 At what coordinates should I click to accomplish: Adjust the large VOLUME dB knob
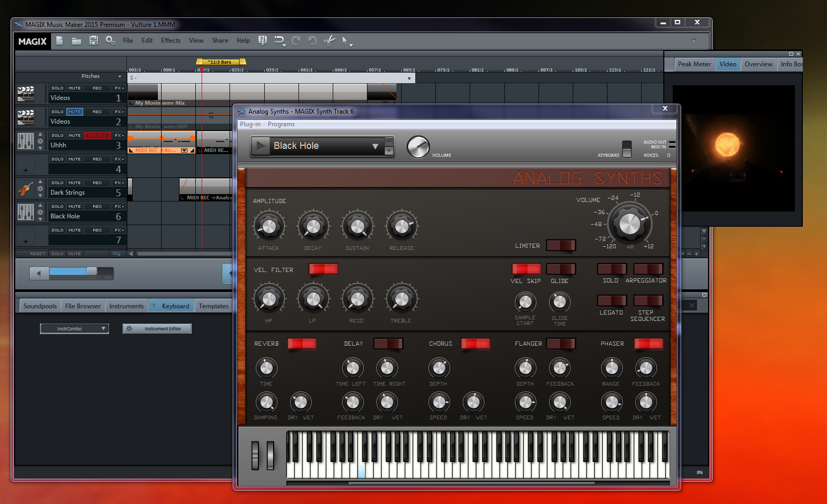pyautogui.click(x=630, y=224)
